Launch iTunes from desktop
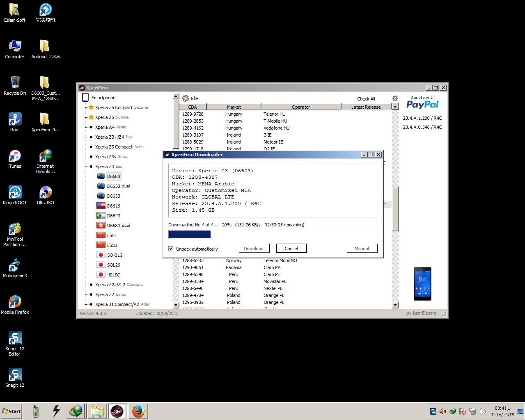This screenshot has width=525, height=420. 15,159
